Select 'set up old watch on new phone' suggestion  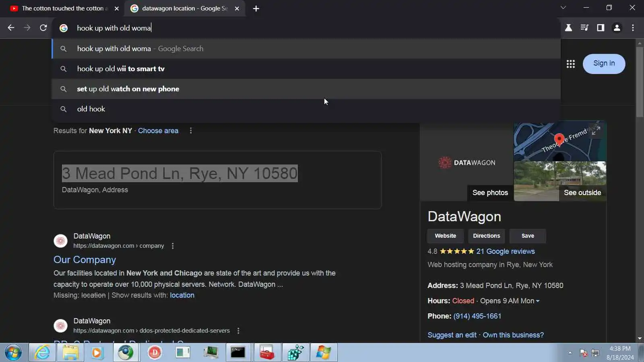tap(306, 89)
